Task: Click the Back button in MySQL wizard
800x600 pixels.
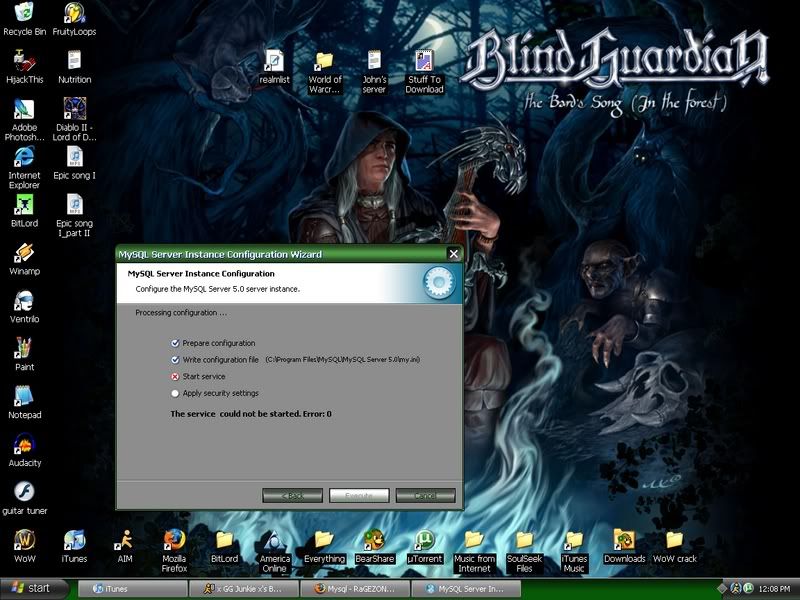Action: pos(292,495)
